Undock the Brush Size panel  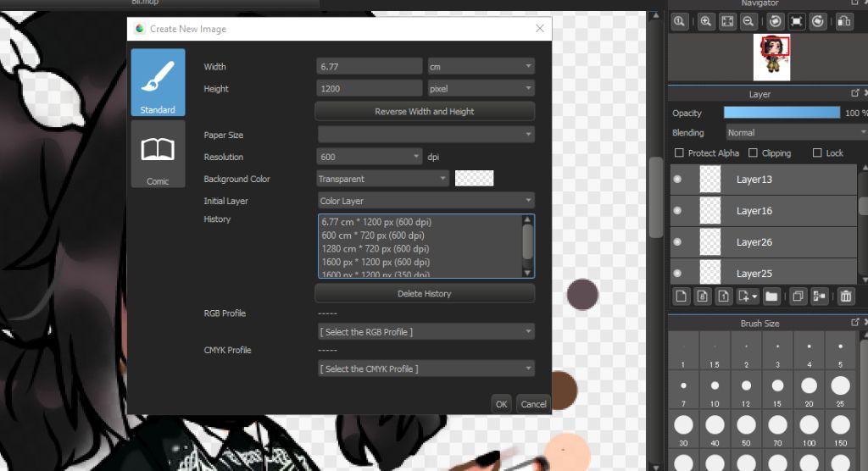point(855,322)
